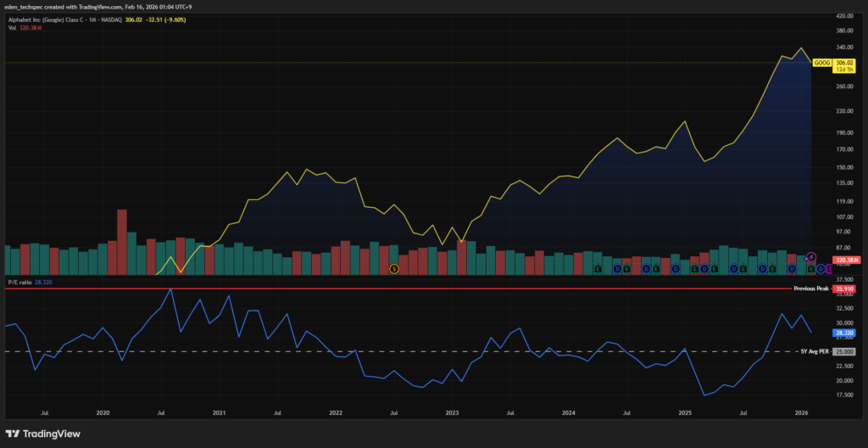Image resolution: width=868 pixels, height=448 pixels.
Task: Click the 220.00 price axis value
Action: click(x=845, y=111)
